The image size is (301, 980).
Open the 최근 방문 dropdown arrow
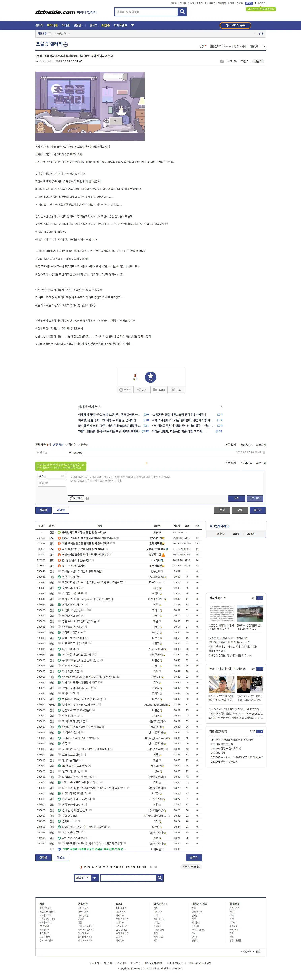pyautogui.click(x=49, y=34)
